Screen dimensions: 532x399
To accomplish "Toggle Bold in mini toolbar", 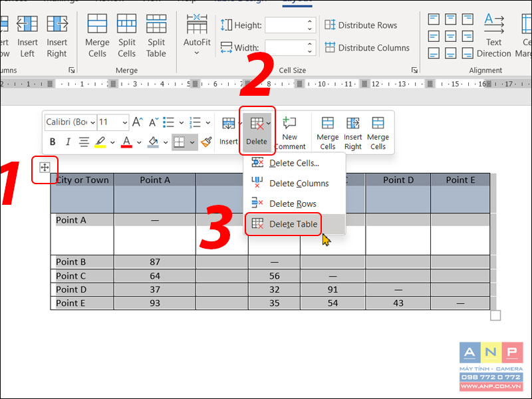I will pyautogui.click(x=53, y=142).
